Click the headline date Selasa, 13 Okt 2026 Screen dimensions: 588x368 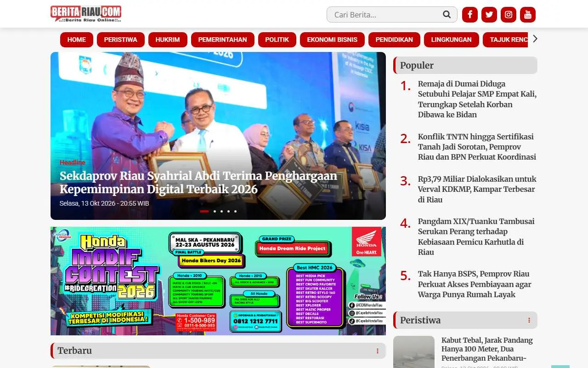click(x=104, y=203)
